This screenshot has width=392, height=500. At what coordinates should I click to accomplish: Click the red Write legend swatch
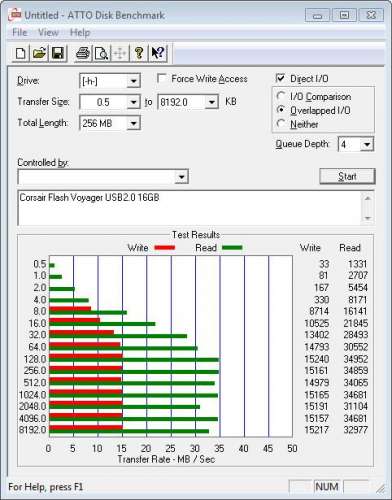[165, 248]
